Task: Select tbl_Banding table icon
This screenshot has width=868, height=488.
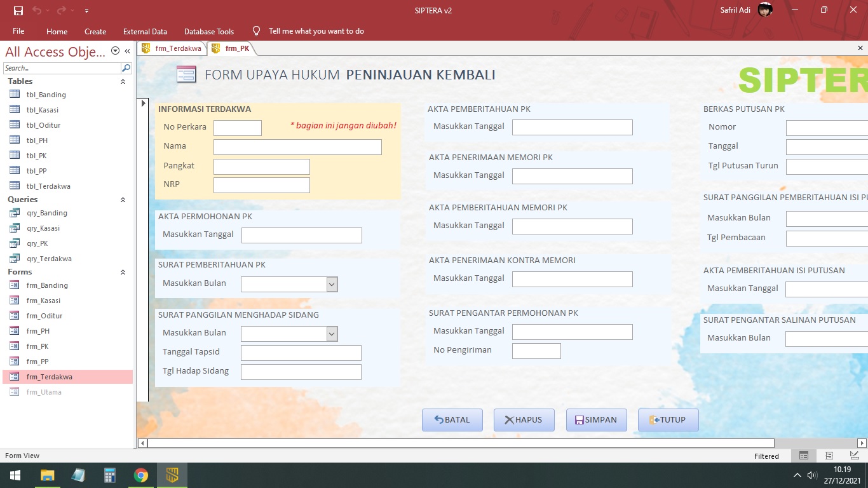Action: pos(15,95)
